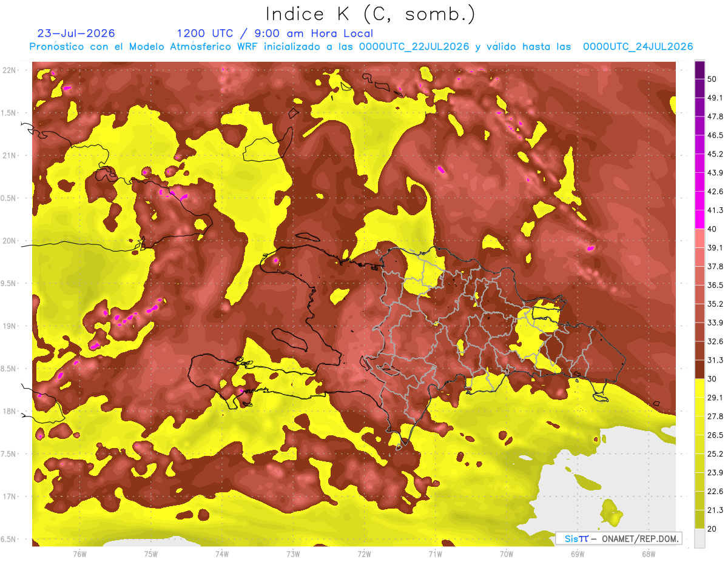The width and height of the screenshot is (728, 562).
Task: Select the dark brown colorbar segment between 30 and 31.3
Action: (x=699, y=369)
